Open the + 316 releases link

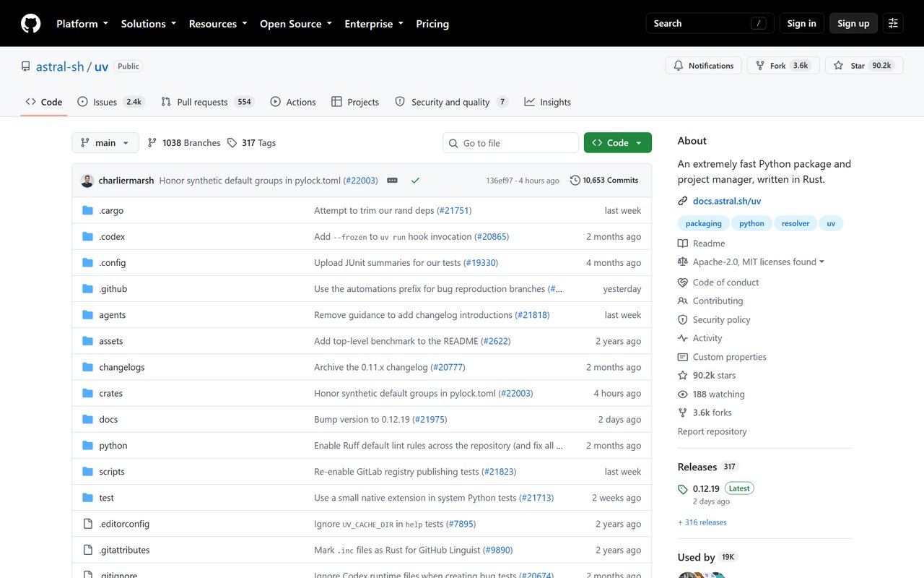(702, 522)
